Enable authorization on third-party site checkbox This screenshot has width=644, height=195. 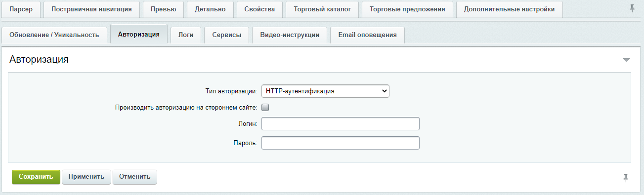(265, 107)
